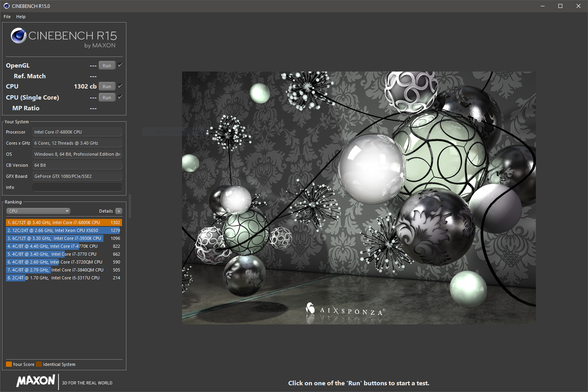
Task: Toggle the CPU test checkmark
Action: (x=120, y=86)
